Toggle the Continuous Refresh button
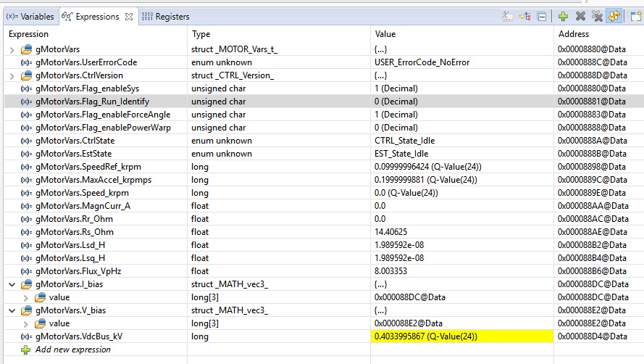The width and height of the screenshot is (644, 364). point(614,16)
